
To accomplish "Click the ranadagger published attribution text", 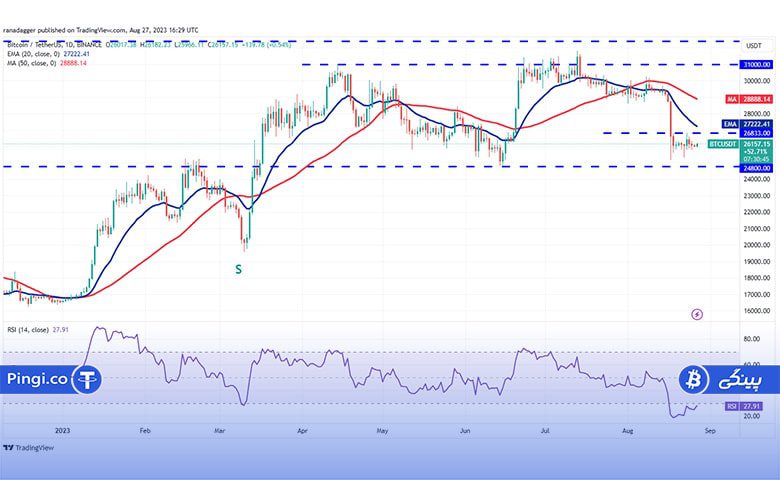I will pyautogui.click(x=100, y=30).
